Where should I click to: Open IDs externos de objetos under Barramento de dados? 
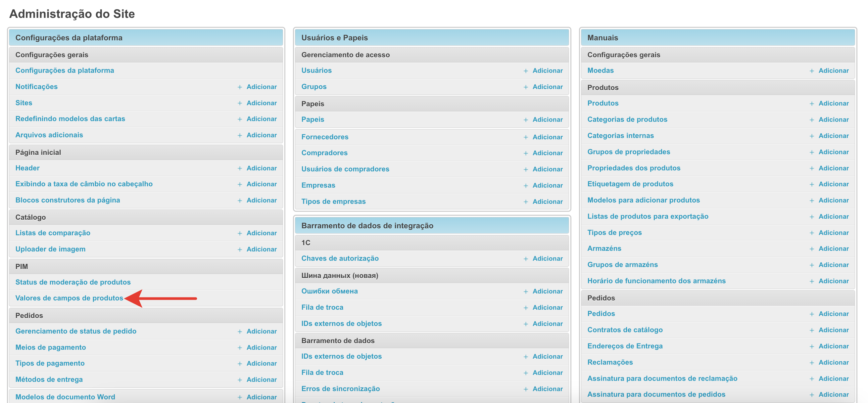pyautogui.click(x=342, y=356)
